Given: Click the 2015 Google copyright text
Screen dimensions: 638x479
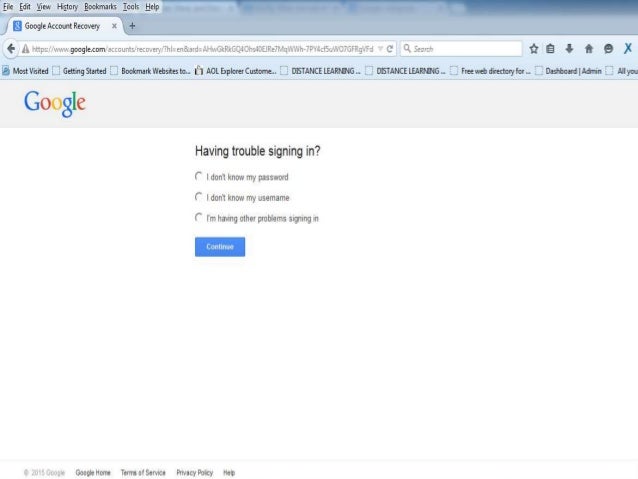Looking at the screenshot, I should point(44,472).
